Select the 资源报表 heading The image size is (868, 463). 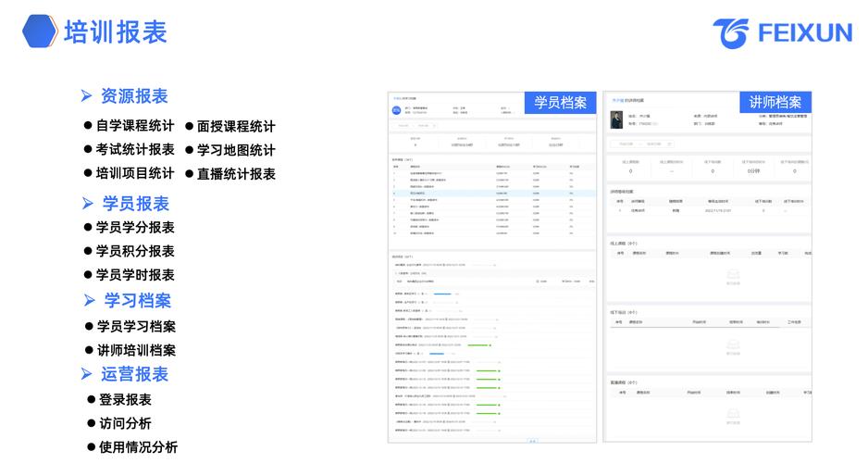(134, 95)
